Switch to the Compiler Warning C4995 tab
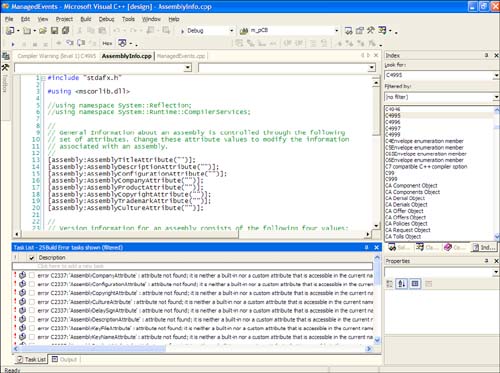500x373 pixels. [x=57, y=56]
